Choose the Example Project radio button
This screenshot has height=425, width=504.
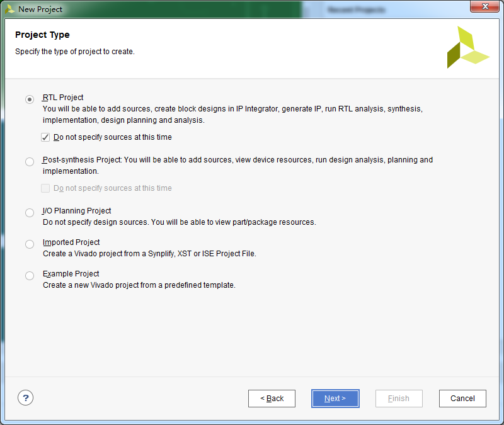pos(30,276)
